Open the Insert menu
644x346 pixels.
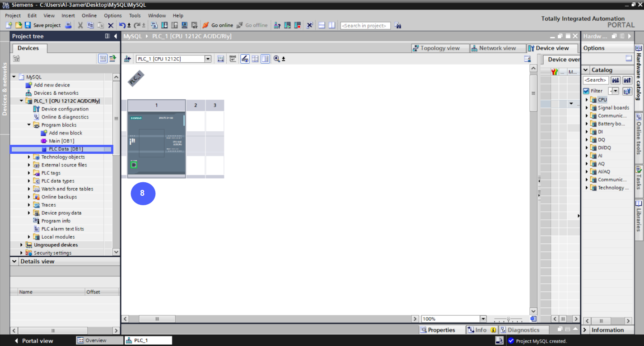[x=68, y=15]
